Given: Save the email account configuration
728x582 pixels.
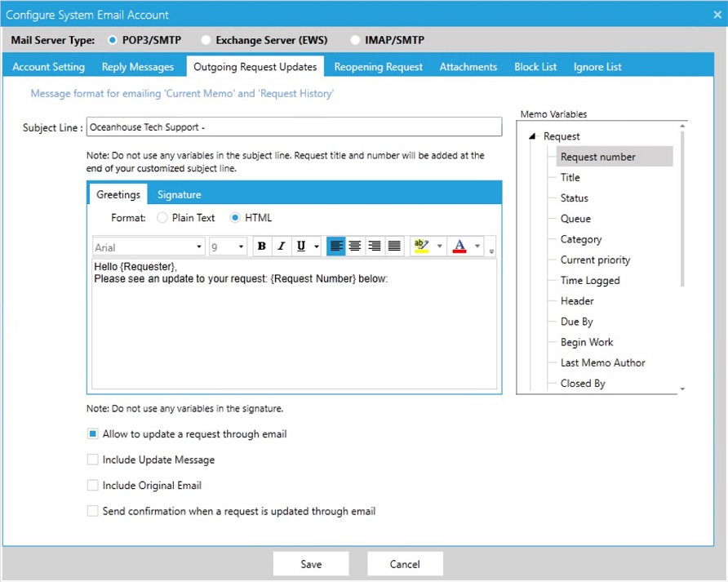Looking at the screenshot, I should [x=311, y=563].
